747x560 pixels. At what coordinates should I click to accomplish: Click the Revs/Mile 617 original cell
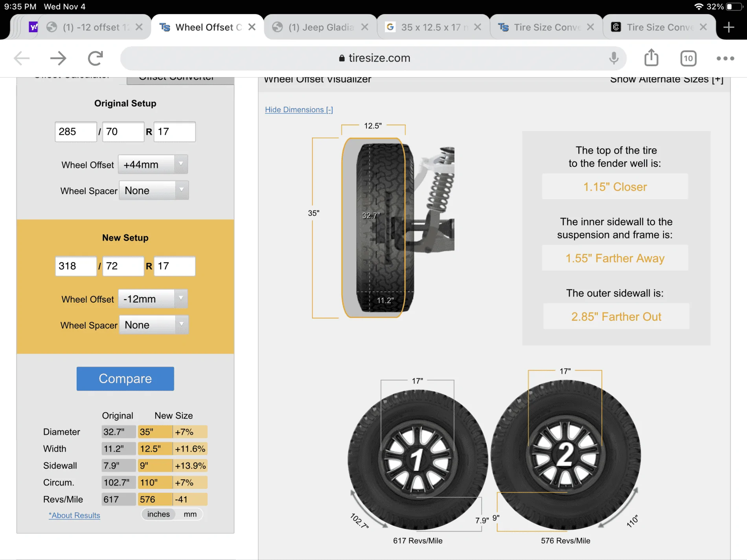pyautogui.click(x=118, y=499)
